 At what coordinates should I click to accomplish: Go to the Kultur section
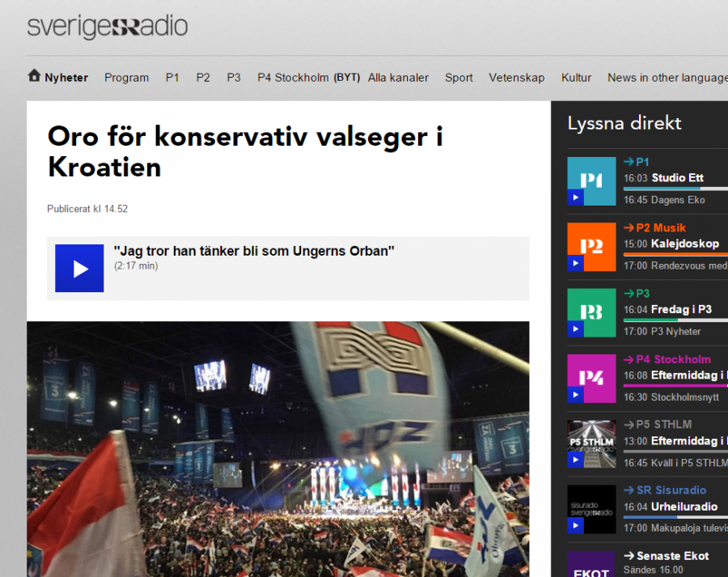click(576, 78)
